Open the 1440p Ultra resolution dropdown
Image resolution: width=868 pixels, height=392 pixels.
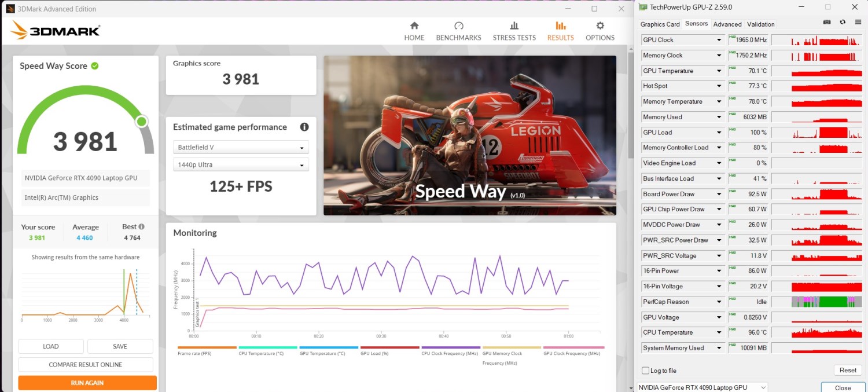coord(241,165)
